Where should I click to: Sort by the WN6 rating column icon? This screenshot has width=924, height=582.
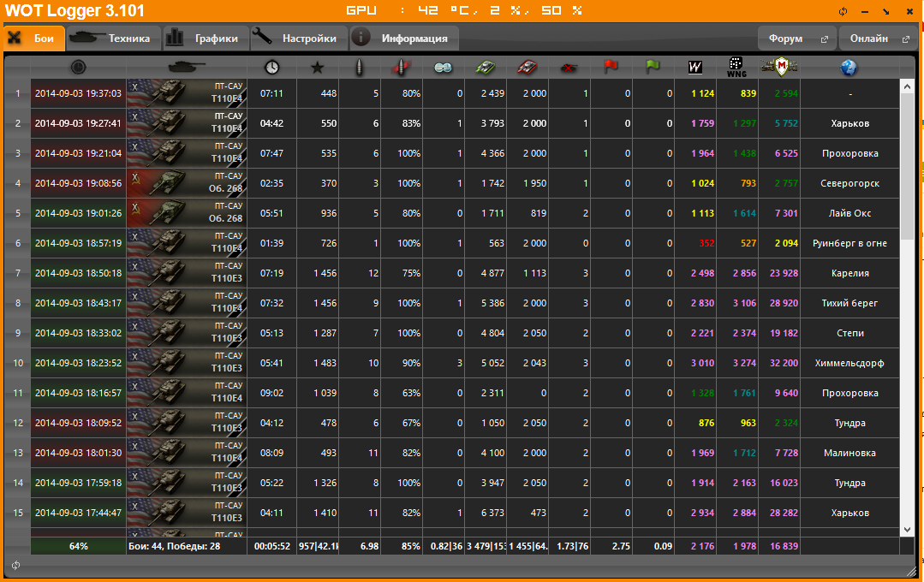[736, 68]
